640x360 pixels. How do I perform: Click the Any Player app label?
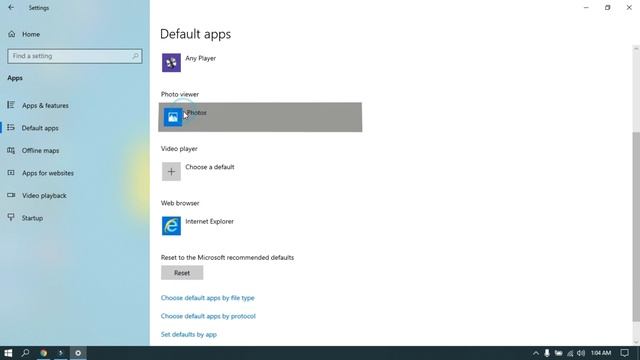coord(200,58)
